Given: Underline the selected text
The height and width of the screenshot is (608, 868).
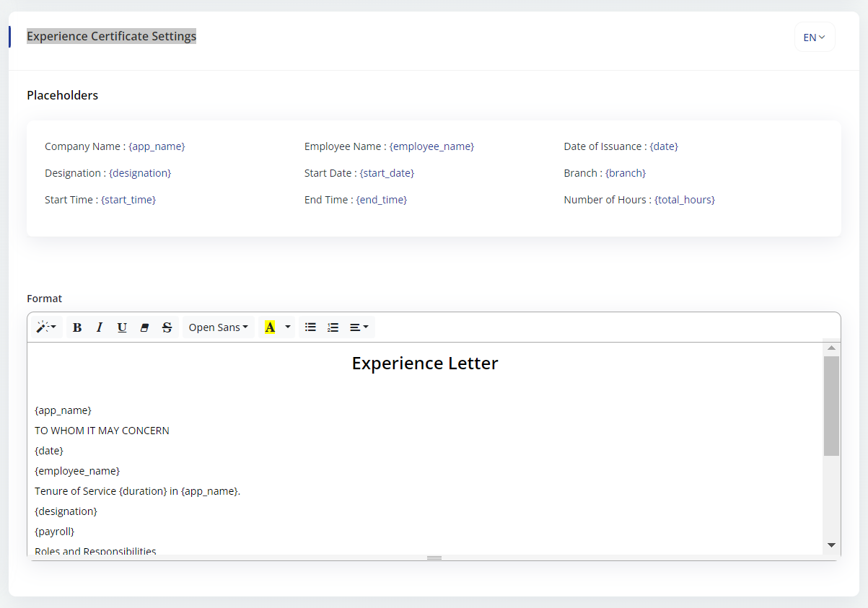Looking at the screenshot, I should (x=122, y=327).
